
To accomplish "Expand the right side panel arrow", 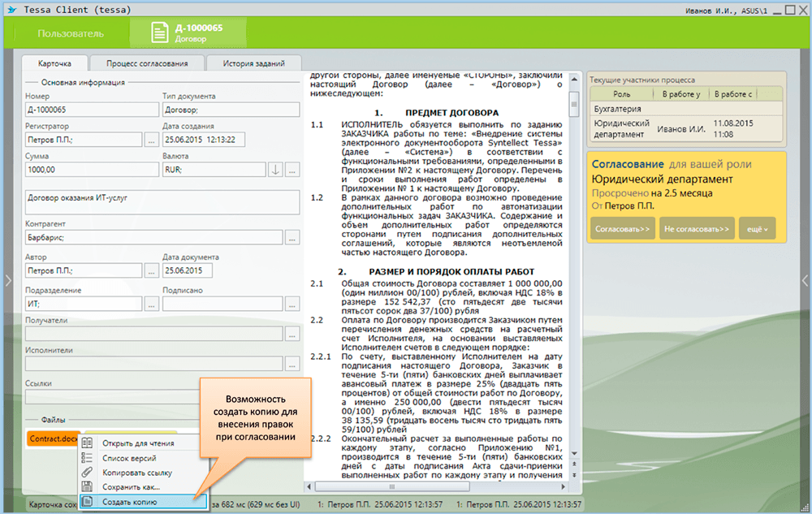I will pos(805,281).
